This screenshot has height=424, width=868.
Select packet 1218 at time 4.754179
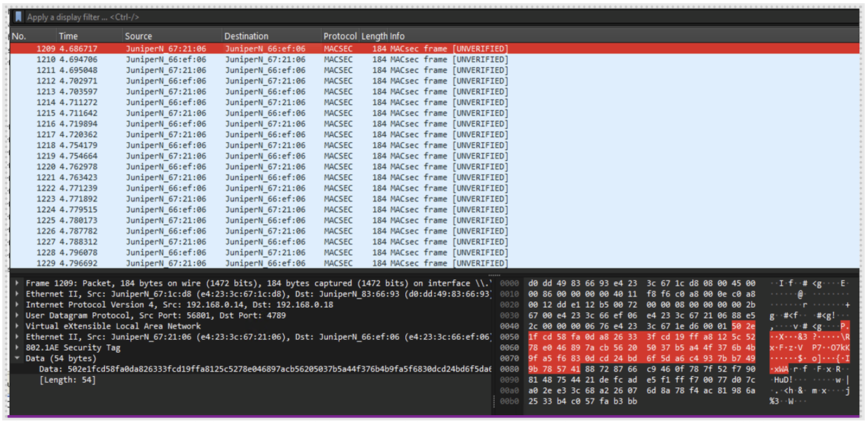[435, 145]
